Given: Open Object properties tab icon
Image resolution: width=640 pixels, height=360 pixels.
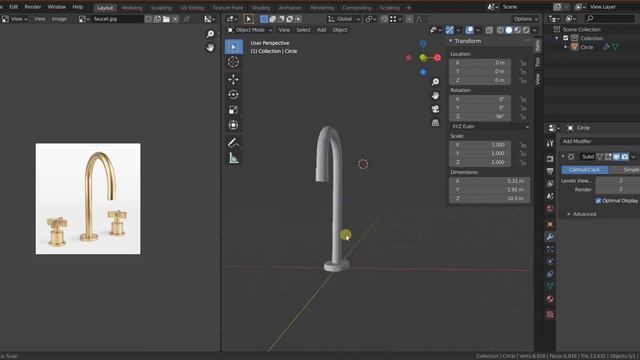Looking at the screenshot, I should (550, 224).
